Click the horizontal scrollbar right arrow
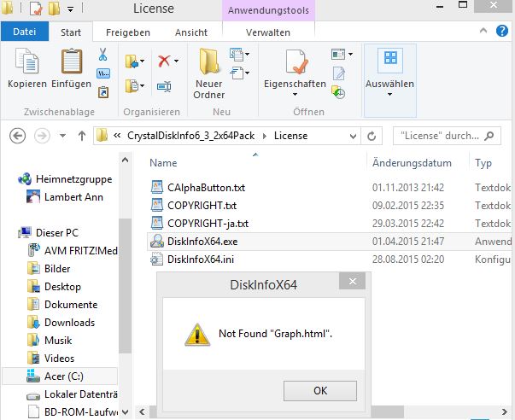515x420 pixels. coord(505,411)
